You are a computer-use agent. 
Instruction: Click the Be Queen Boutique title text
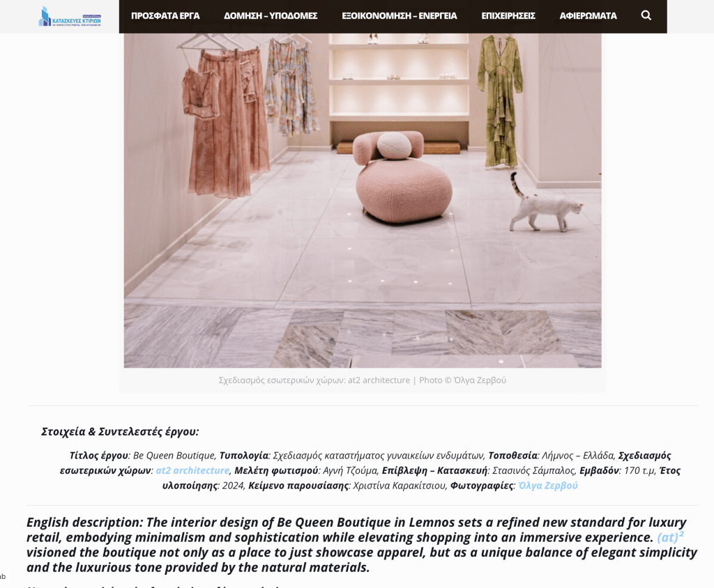(x=174, y=455)
